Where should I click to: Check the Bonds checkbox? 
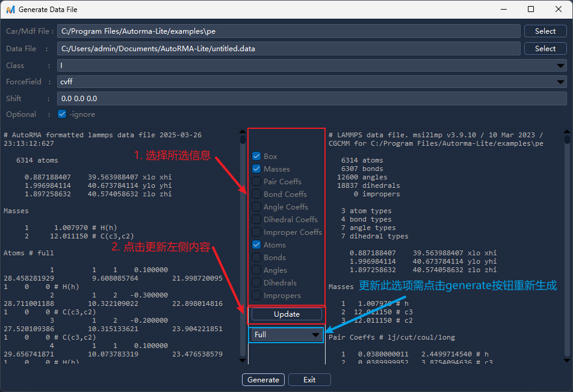click(256, 258)
